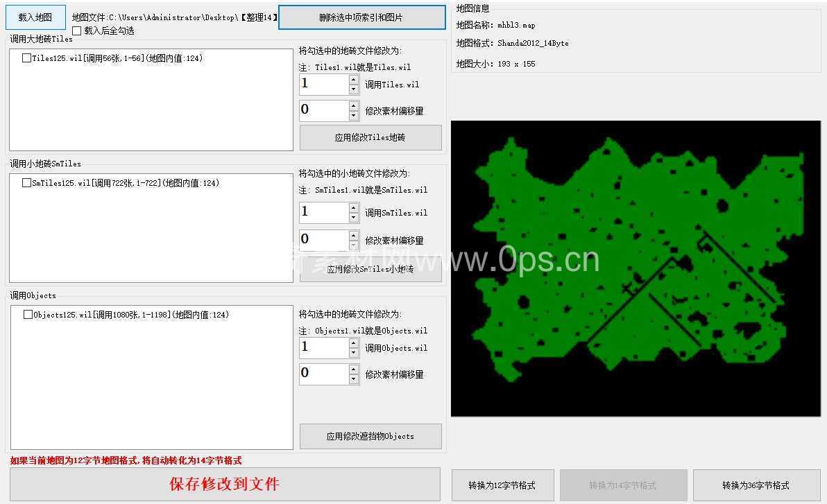The width and height of the screenshot is (827, 504).
Task: Increase the Tiles 修改素材偏移量 spinner up arrow
Action: (x=354, y=106)
